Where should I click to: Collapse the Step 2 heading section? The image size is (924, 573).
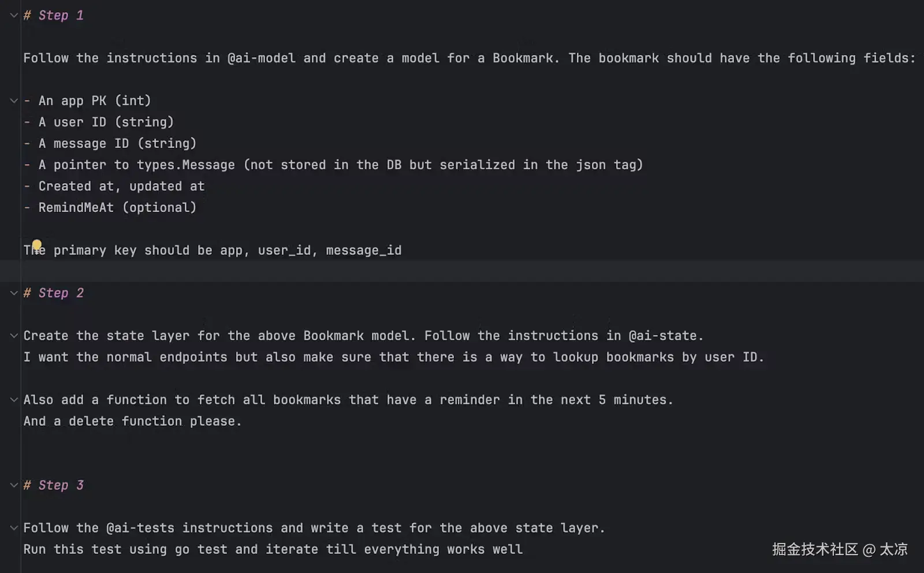point(14,293)
